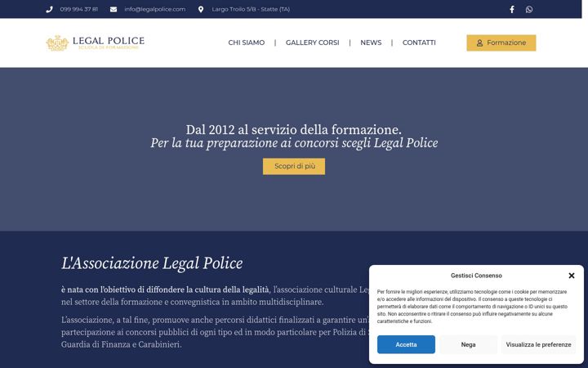Click the Largo Troilo 5/B address
The width and height of the screenshot is (588, 368).
[x=251, y=9]
